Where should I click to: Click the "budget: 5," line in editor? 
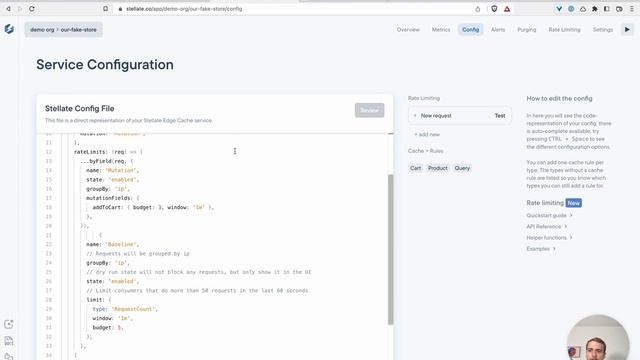coord(108,327)
